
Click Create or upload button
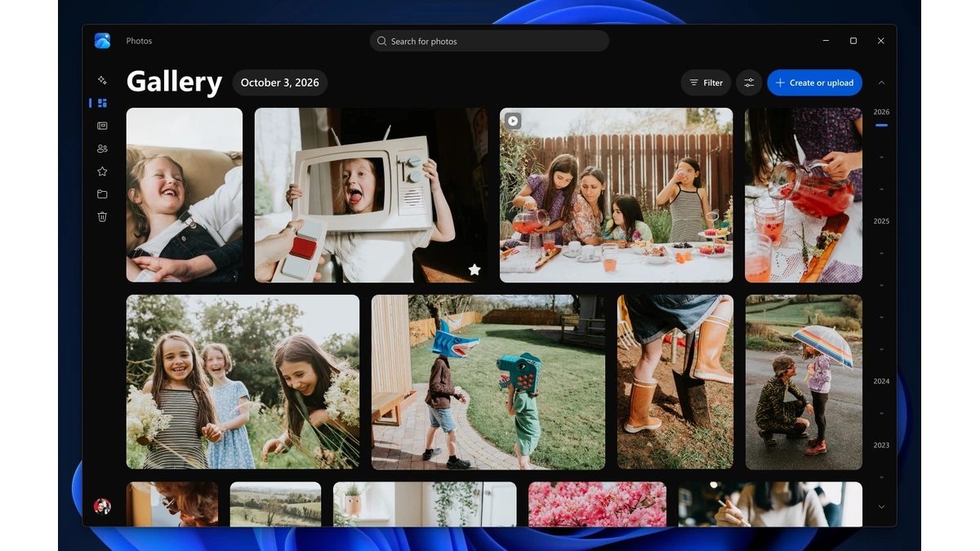click(x=814, y=82)
